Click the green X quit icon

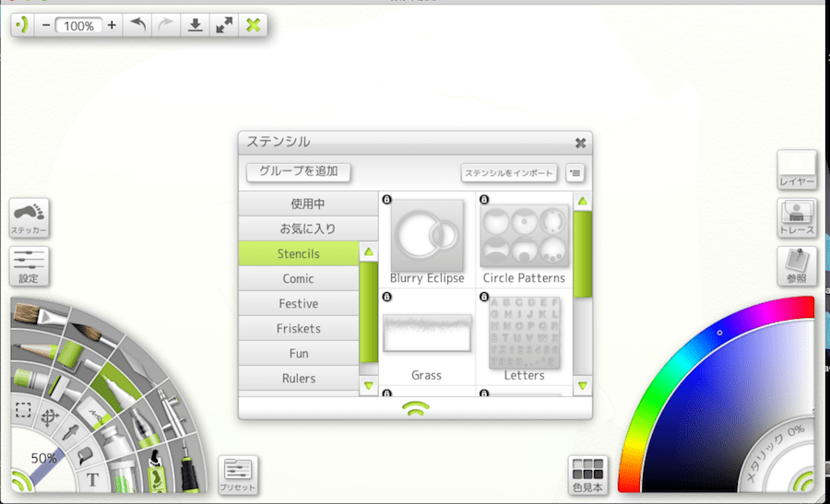253,25
